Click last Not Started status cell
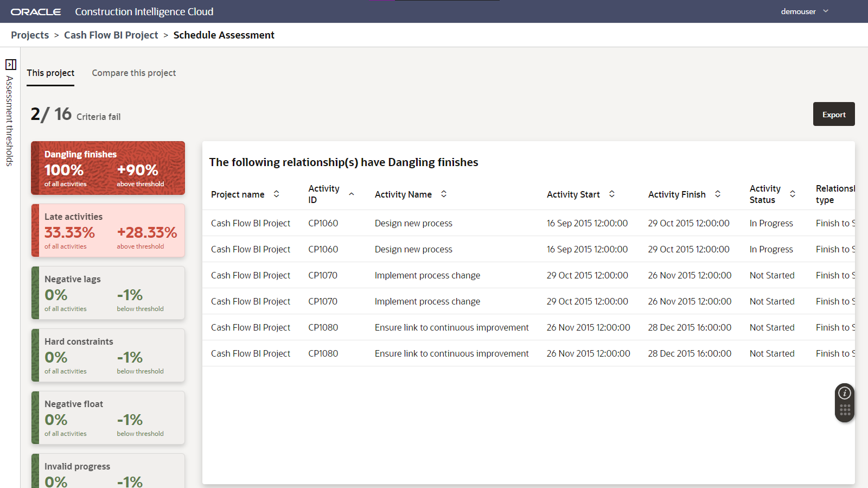 click(772, 353)
